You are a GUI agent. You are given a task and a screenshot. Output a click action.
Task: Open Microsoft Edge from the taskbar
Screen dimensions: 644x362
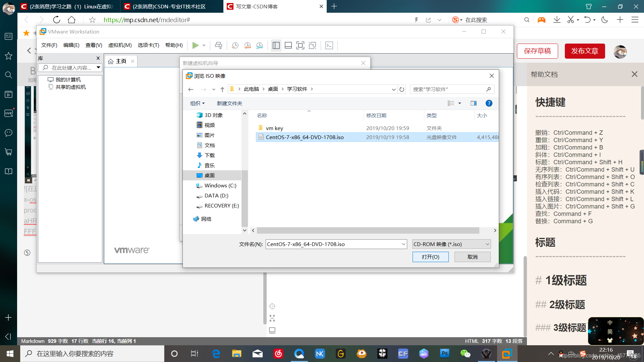click(x=216, y=354)
